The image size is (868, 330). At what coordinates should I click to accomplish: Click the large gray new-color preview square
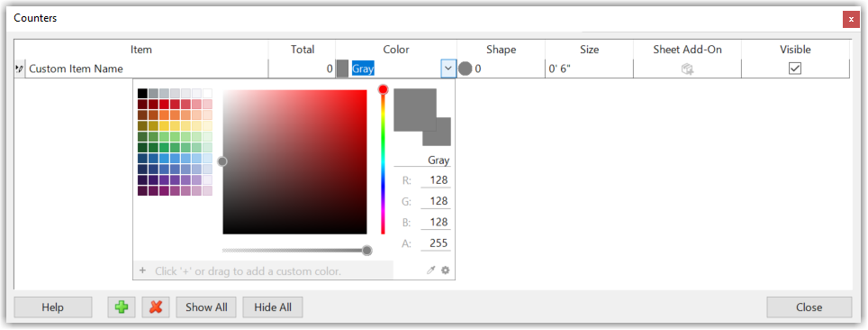click(414, 110)
